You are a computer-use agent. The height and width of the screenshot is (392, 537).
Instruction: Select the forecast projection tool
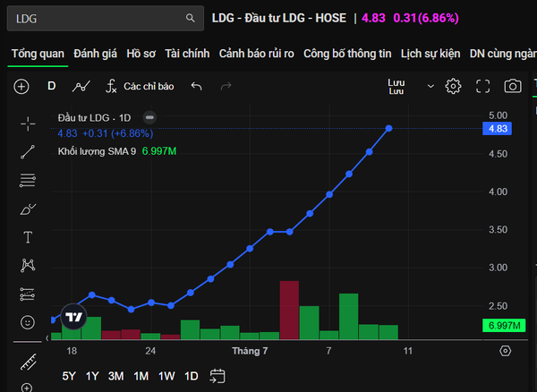tap(28, 294)
